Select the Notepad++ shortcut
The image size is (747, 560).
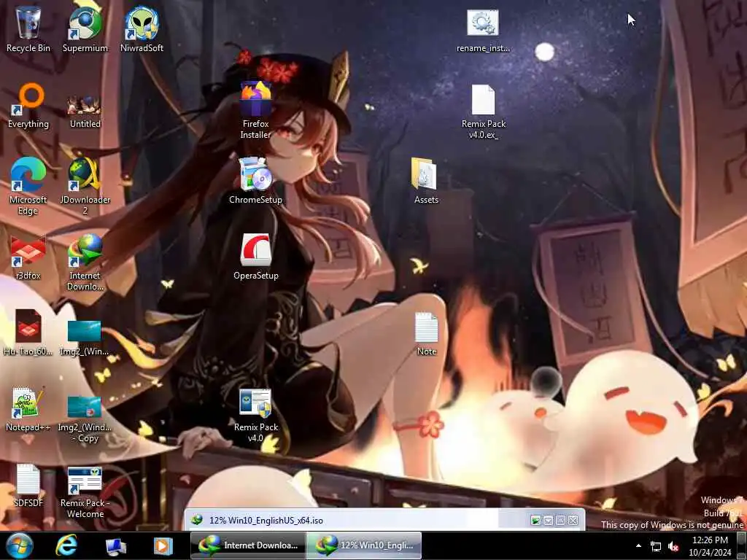coord(28,410)
